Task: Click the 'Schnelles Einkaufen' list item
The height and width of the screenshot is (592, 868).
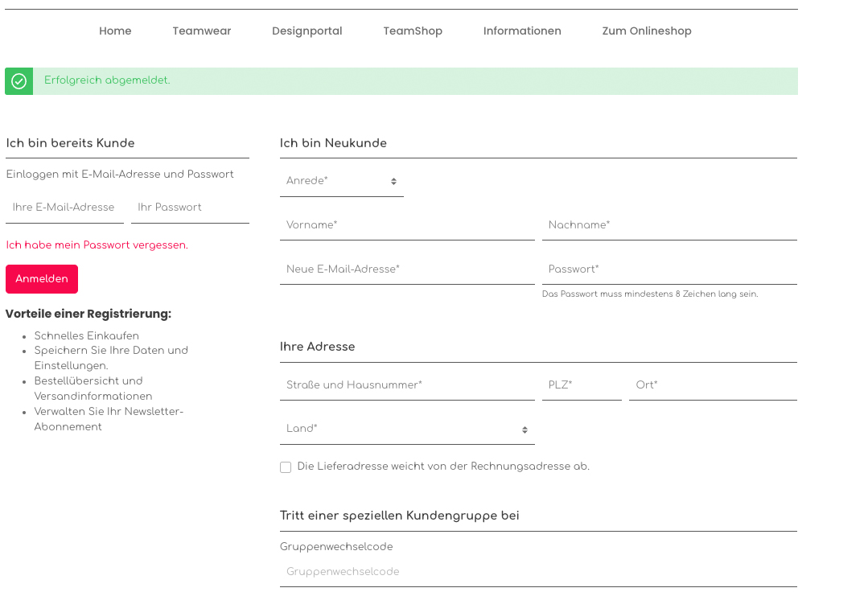Action: click(86, 336)
